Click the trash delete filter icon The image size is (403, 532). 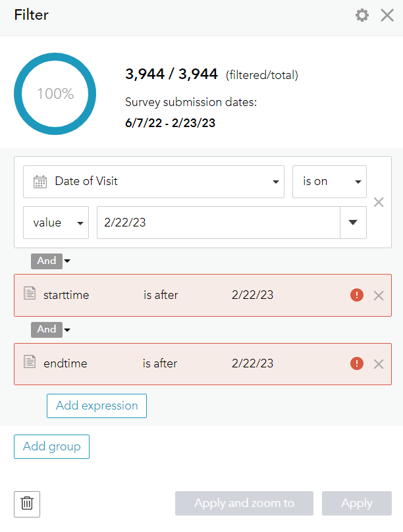point(27,504)
